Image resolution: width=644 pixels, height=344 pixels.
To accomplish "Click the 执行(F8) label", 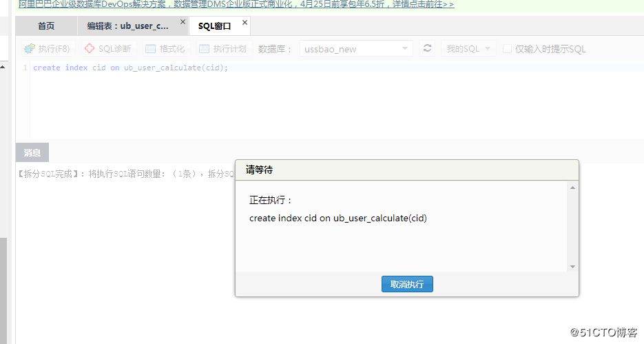I will 54,49.
